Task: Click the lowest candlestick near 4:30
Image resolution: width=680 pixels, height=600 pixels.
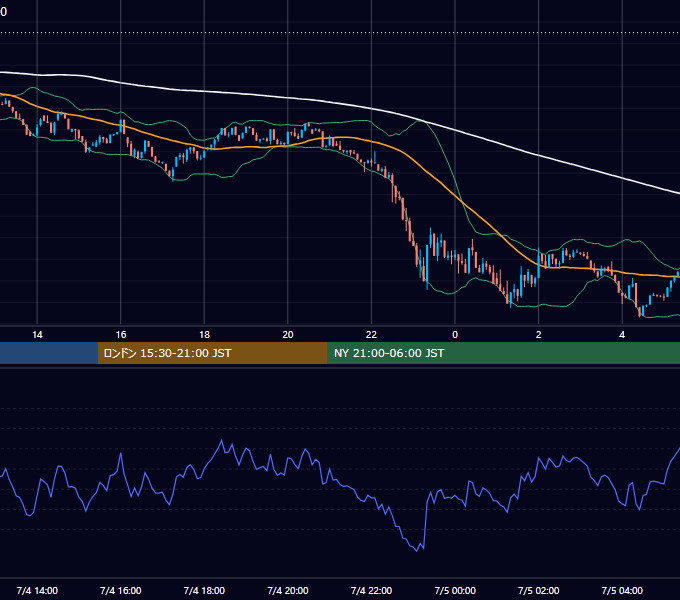Action: (640, 311)
